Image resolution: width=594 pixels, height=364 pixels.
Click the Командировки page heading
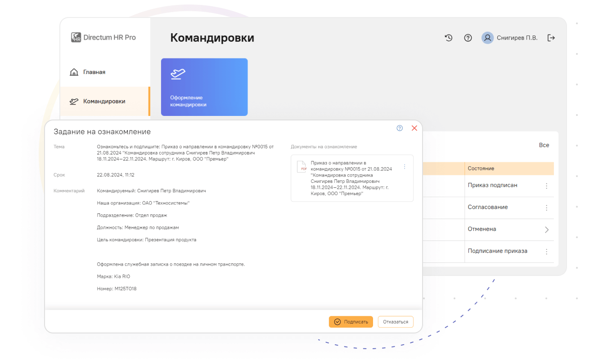[x=212, y=38]
